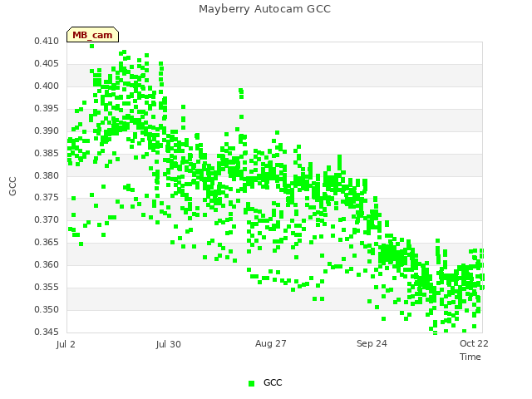Click the vertical GCC y-axis title

(x=12, y=186)
